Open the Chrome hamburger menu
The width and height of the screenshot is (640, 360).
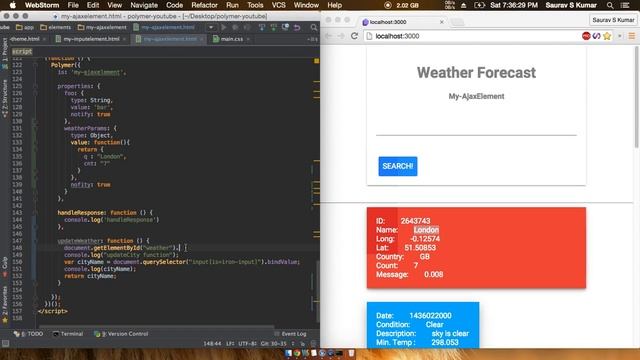tap(632, 36)
